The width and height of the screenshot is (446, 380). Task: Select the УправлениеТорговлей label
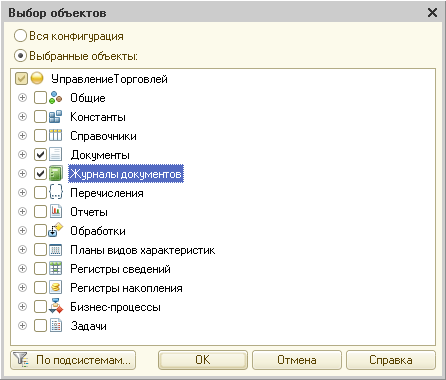coord(109,79)
